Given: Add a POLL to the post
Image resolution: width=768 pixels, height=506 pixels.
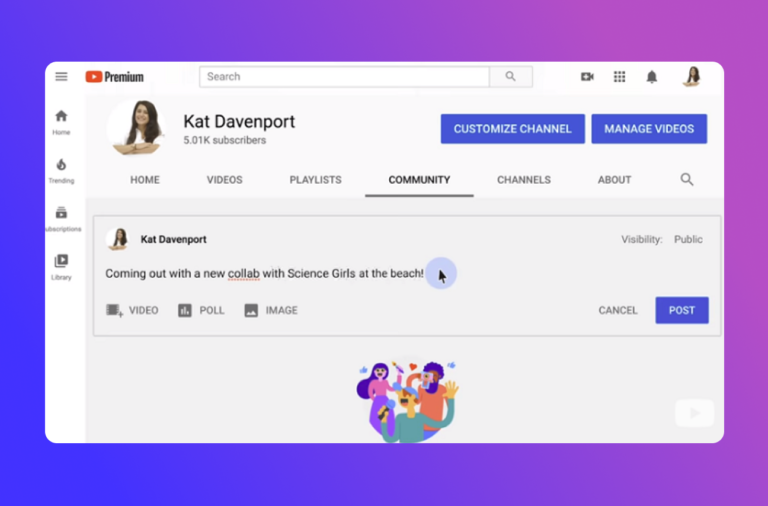Looking at the screenshot, I should (201, 310).
